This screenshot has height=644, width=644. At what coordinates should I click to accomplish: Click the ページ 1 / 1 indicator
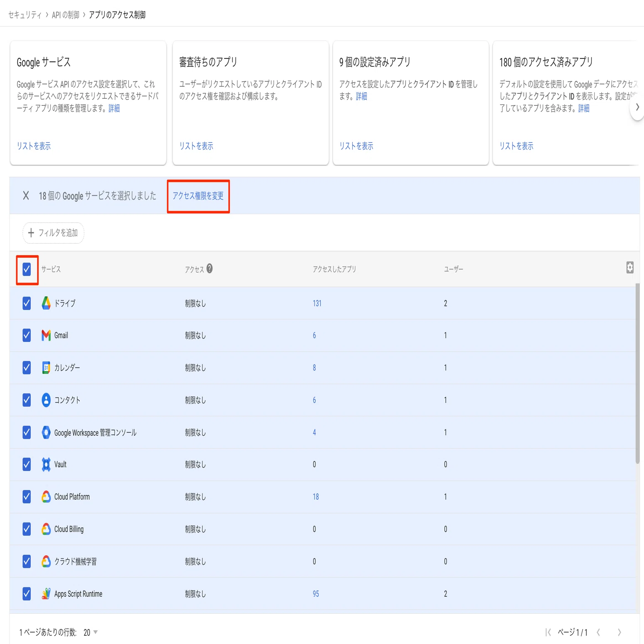tap(573, 632)
